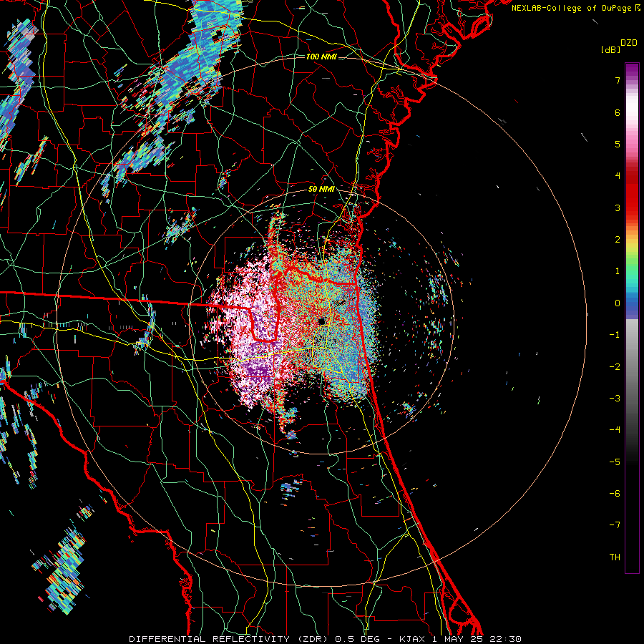This screenshot has width=644, height=644.
Task: Click the 3 value on the color scale
Action: click(618, 208)
